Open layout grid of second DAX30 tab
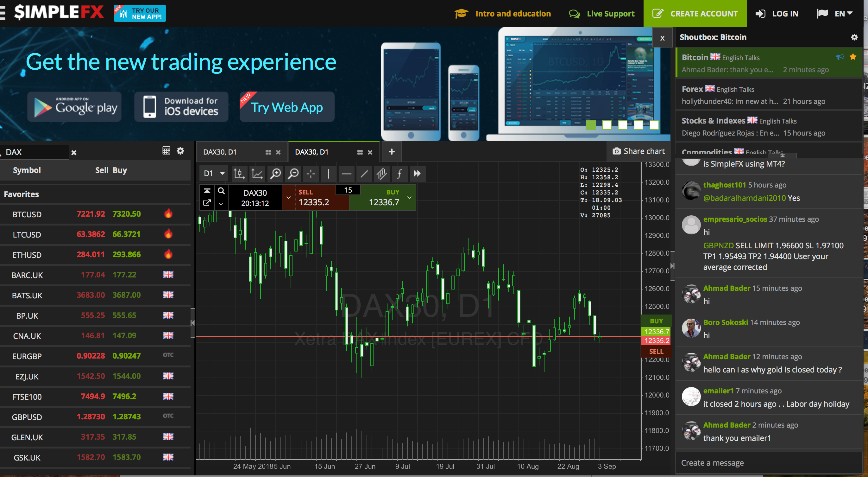The image size is (868, 477). click(x=360, y=152)
